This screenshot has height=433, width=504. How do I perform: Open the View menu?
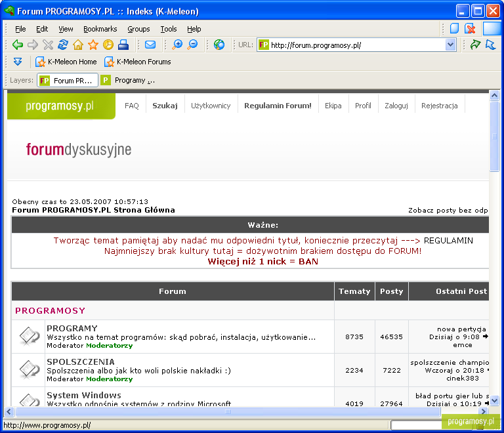tap(66, 29)
